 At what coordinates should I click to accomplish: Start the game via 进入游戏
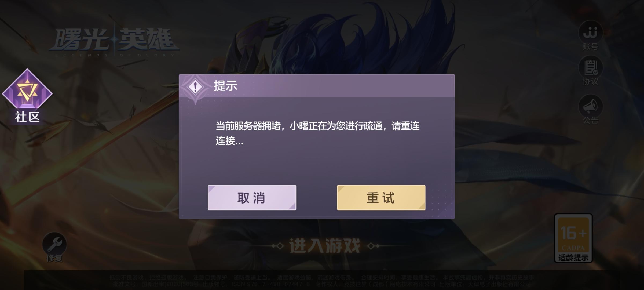[324, 246]
